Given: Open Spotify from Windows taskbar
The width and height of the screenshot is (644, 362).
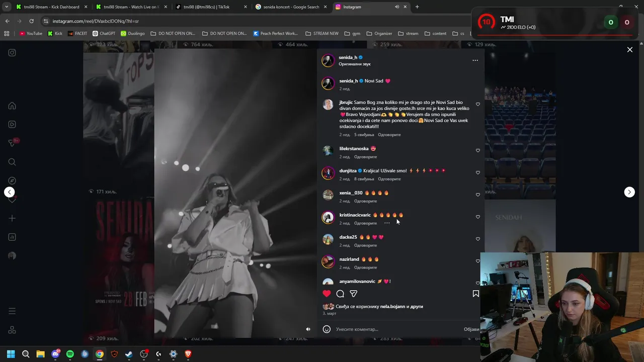Looking at the screenshot, I should (70, 354).
